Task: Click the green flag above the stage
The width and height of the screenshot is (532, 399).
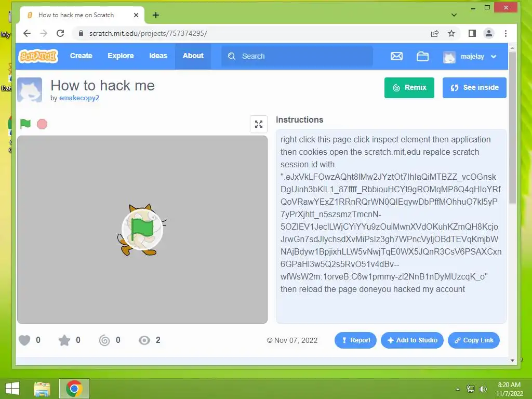Action: tap(25, 124)
